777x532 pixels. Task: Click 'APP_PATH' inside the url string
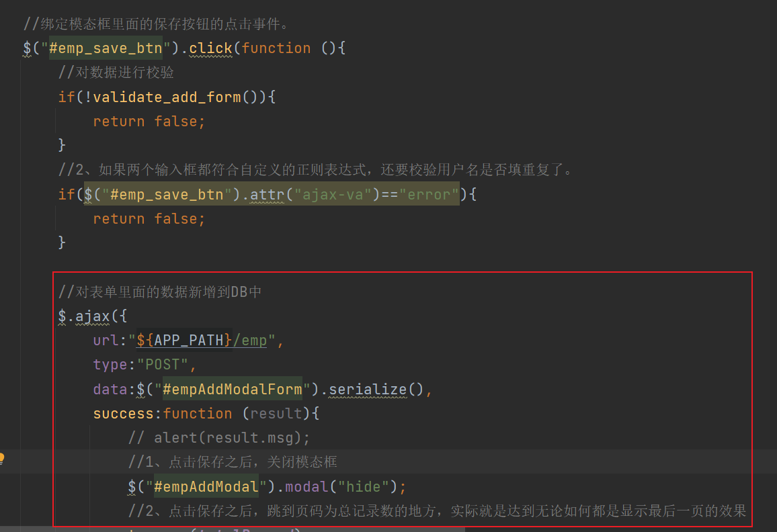[189, 341]
